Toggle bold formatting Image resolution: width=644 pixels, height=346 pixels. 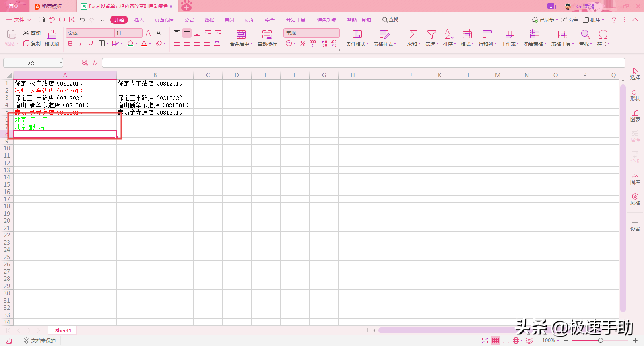tap(70, 43)
